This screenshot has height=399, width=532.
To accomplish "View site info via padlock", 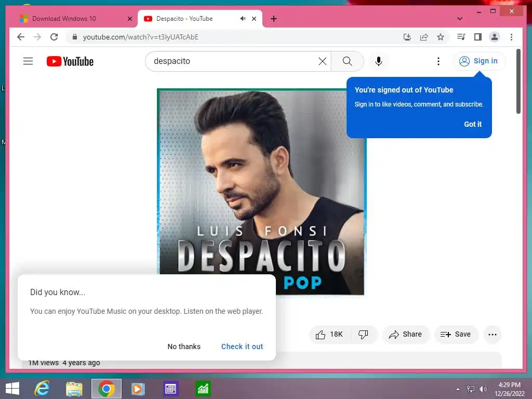I will (x=75, y=37).
